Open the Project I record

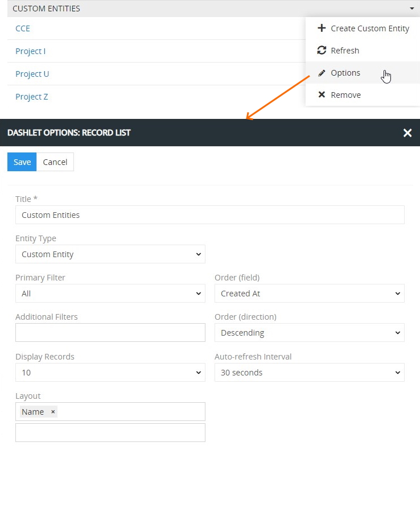[30, 51]
